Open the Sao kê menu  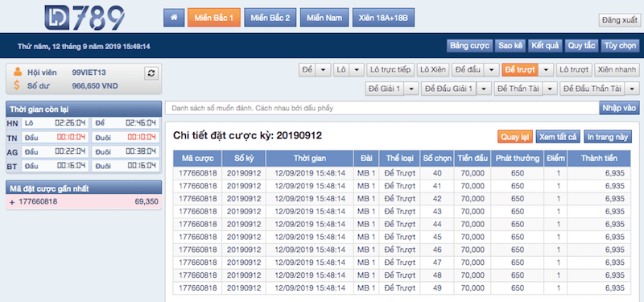click(x=510, y=46)
